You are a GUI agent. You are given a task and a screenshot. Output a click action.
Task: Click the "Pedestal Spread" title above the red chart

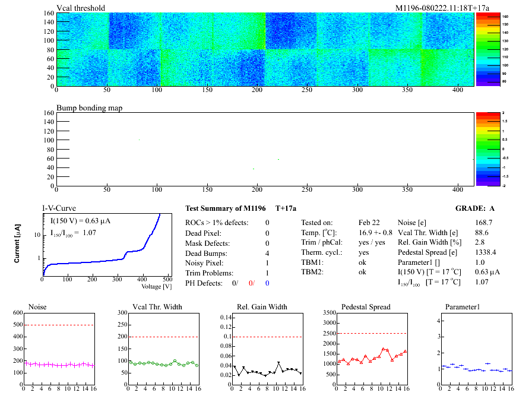click(366, 307)
